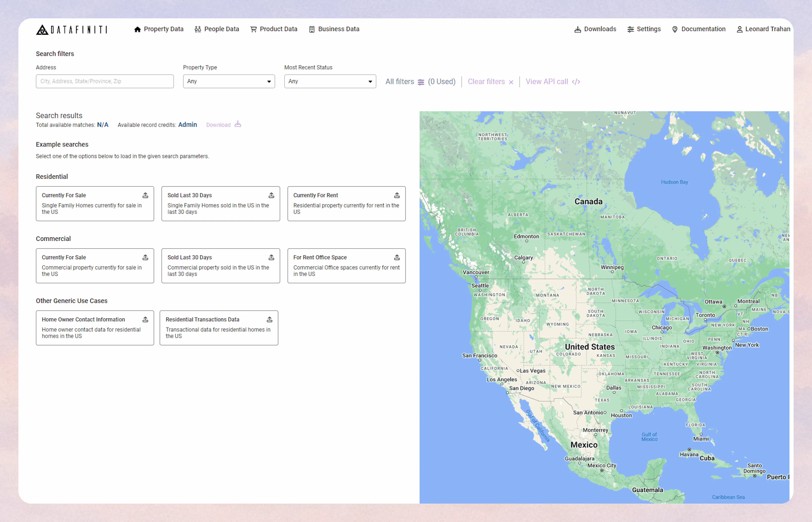Click the Settings sliders icon
The height and width of the screenshot is (522, 812).
[x=631, y=29]
